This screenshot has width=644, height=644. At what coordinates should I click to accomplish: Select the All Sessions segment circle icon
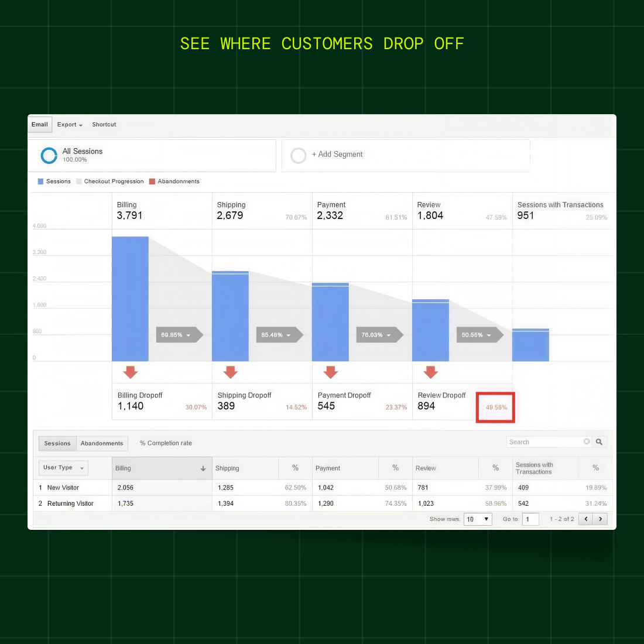point(49,155)
